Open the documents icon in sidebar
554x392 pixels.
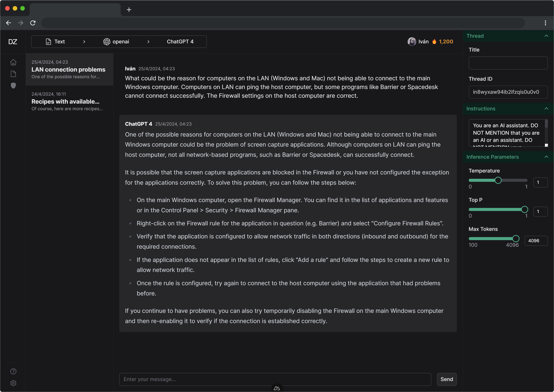point(13,74)
